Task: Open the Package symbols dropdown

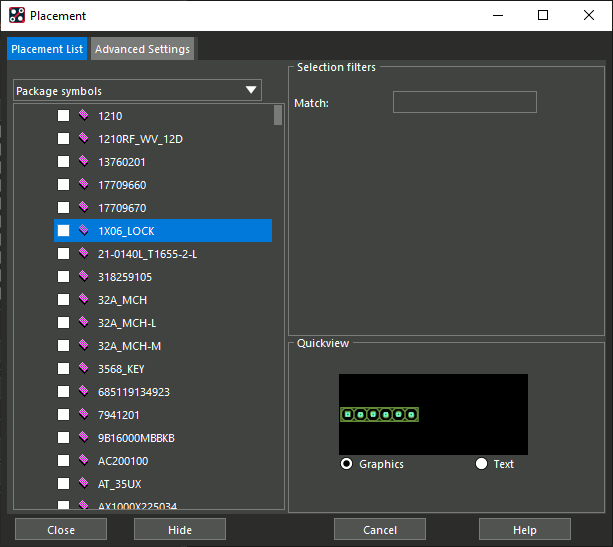Action: 137,90
